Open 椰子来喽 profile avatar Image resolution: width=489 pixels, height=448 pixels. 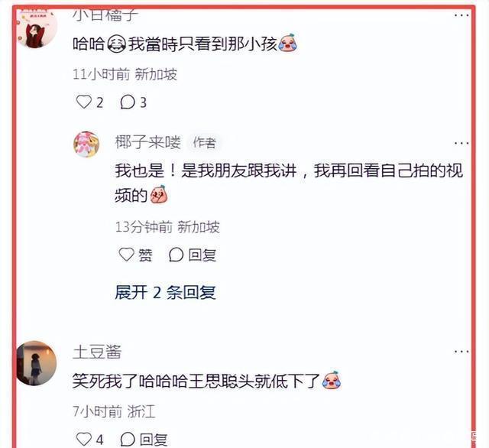pyautogui.click(x=86, y=144)
